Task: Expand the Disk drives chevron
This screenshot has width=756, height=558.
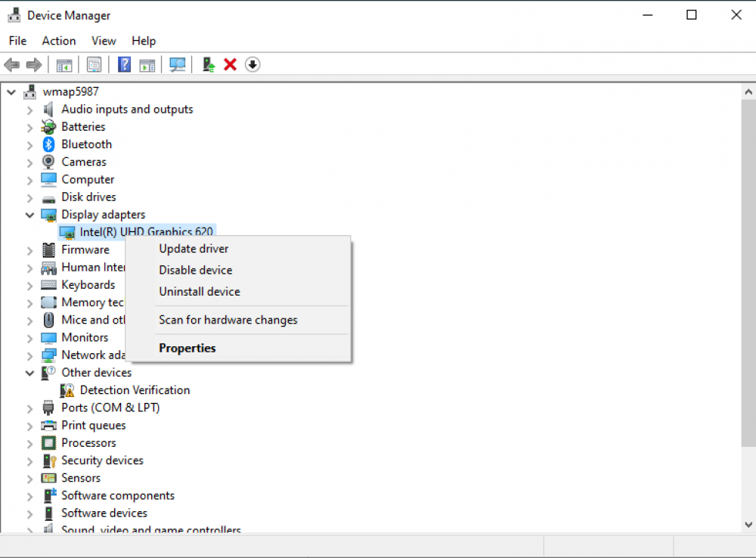Action: tap(30, 198)
